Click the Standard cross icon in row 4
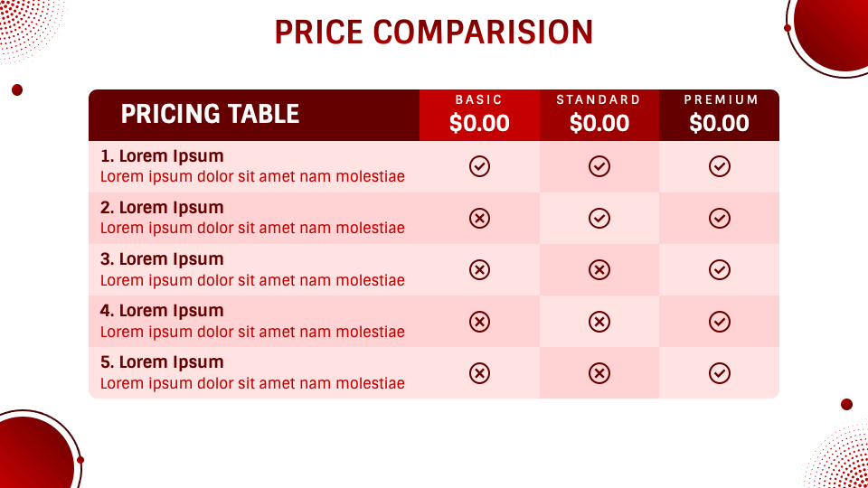This screenshot has width=868, height=488. coord(599,321)
